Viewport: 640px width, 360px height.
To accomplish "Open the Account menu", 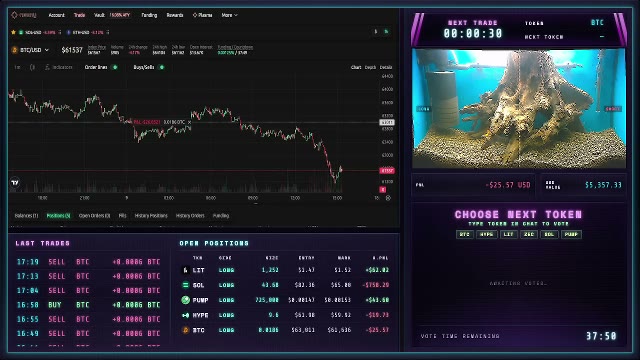I will click(x=56, y=15).
